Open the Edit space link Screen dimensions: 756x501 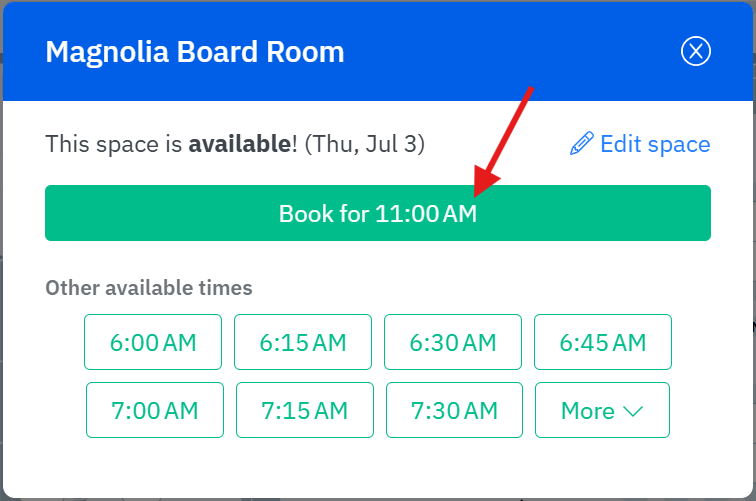(654, 144)
